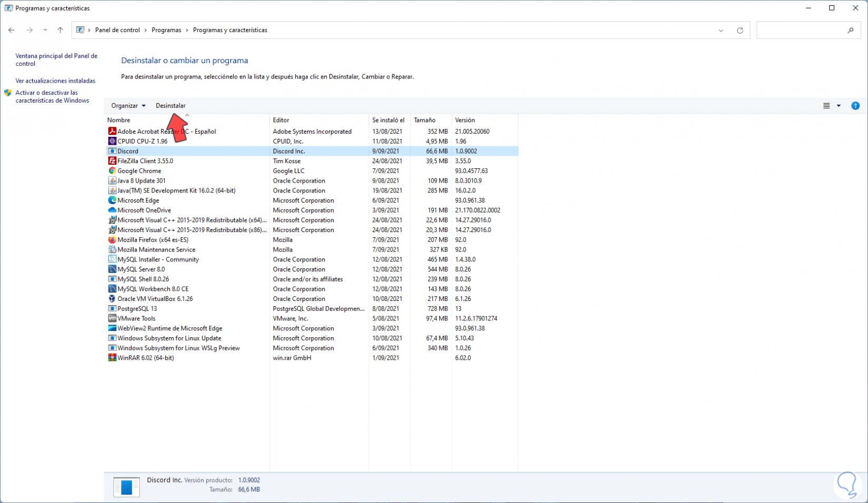
Task: Click the Programas y características breadcrumb
Action: click(230, 30)
